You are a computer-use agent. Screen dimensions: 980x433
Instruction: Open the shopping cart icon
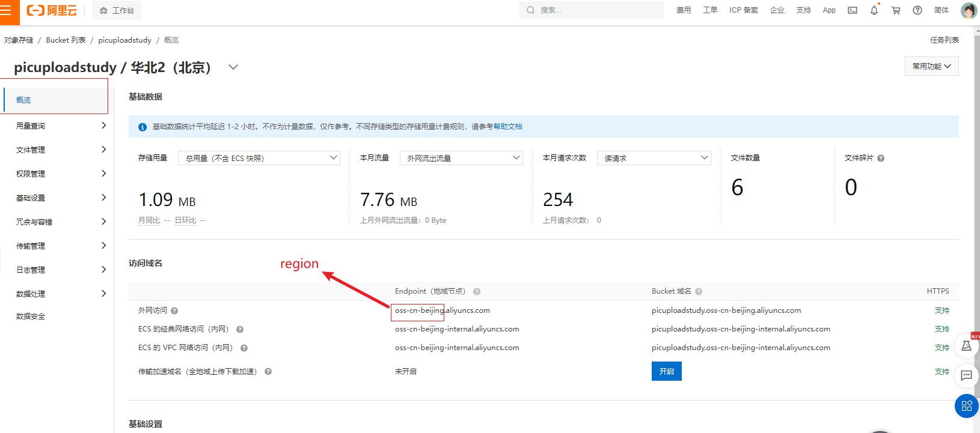896,10
